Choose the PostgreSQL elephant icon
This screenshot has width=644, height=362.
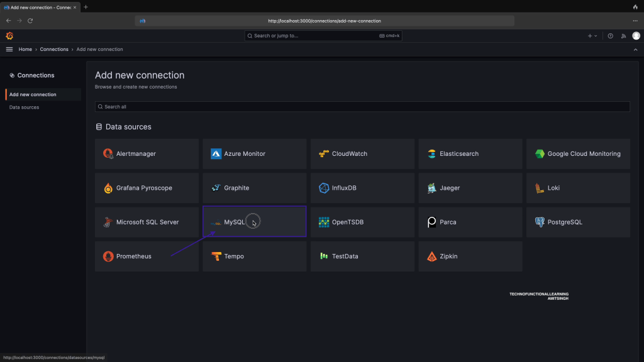540,222
